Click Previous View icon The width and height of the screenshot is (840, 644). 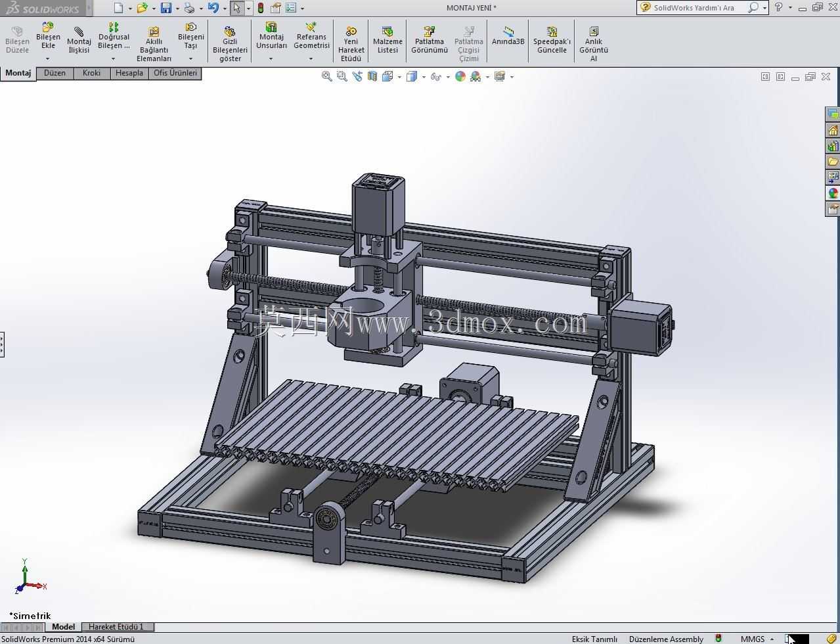[x=357, y=76]
